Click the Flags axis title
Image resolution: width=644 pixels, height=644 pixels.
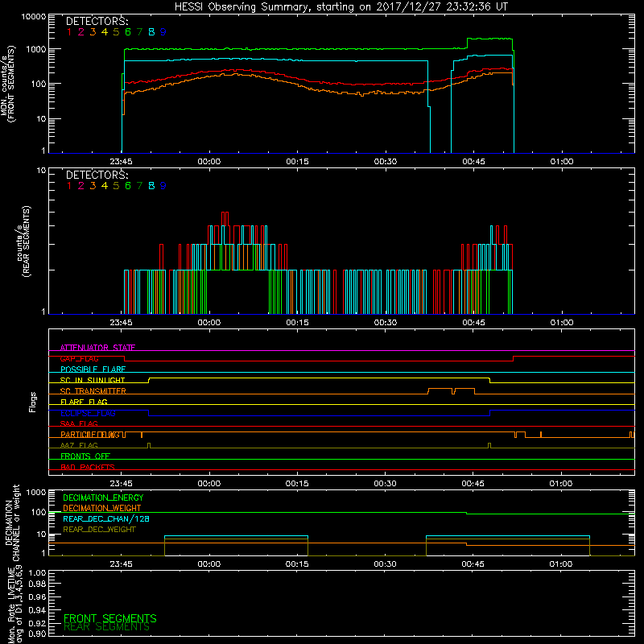(33, 402)
